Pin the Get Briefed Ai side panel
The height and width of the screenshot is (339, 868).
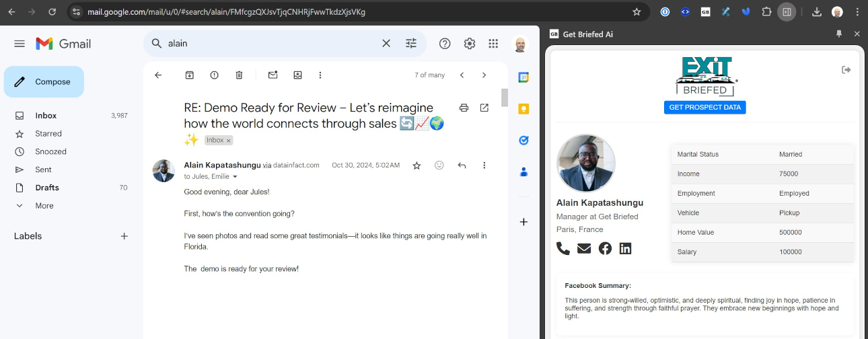(x=838, y=34)
